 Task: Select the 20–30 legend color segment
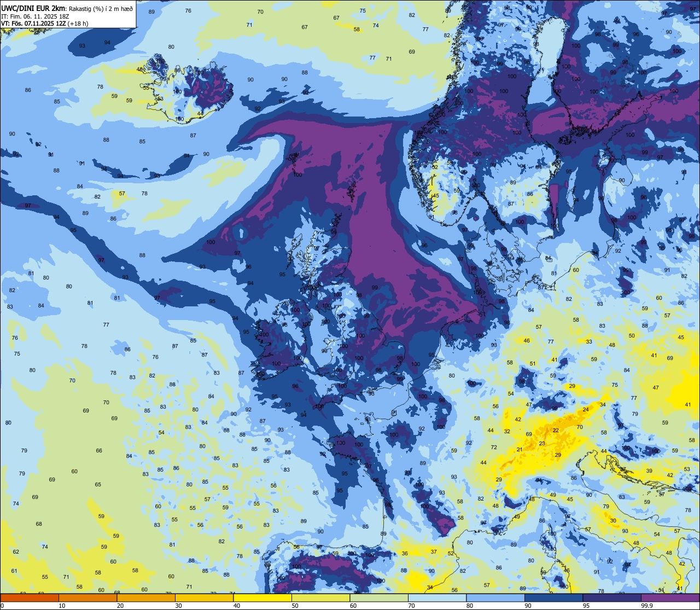pos(146,597)
